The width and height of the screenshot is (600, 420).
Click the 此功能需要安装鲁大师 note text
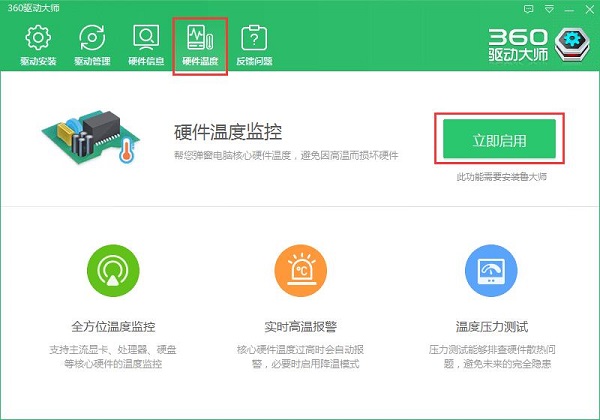(x=501, y=177)
